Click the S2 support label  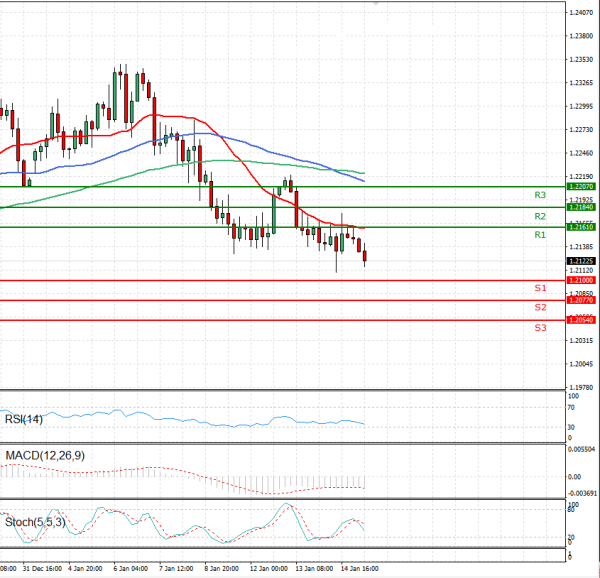540,307
